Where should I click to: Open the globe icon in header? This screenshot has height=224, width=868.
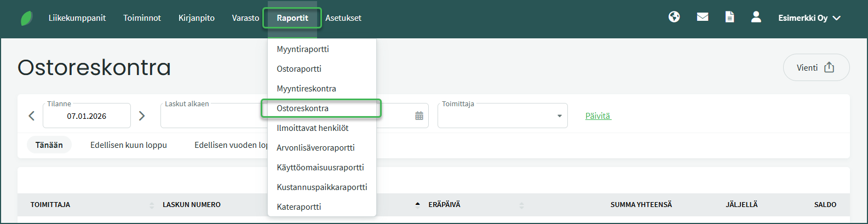(x=674, y=18)
